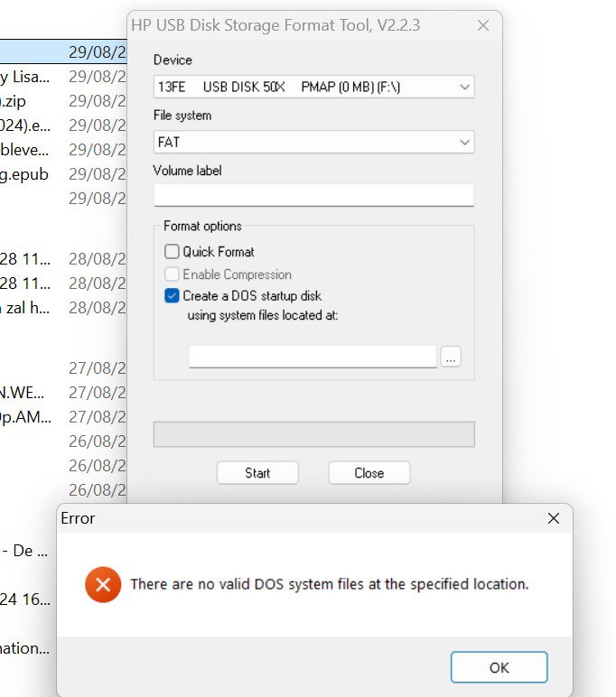
Task: Select the file row ending in zal h...
Action: point(63,308)
